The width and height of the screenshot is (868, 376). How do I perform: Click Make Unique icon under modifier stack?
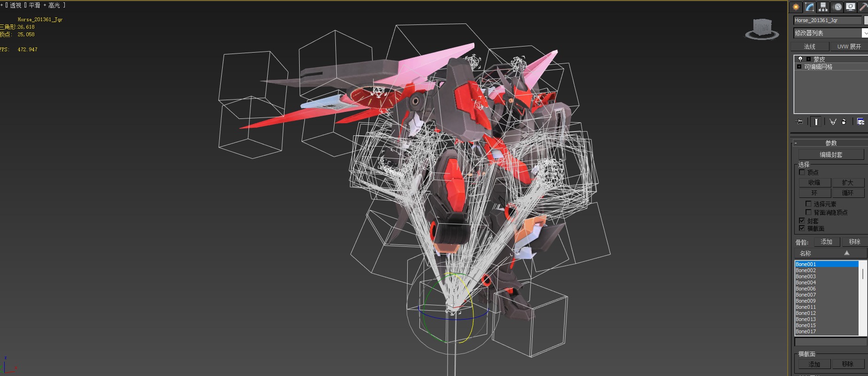833,122
